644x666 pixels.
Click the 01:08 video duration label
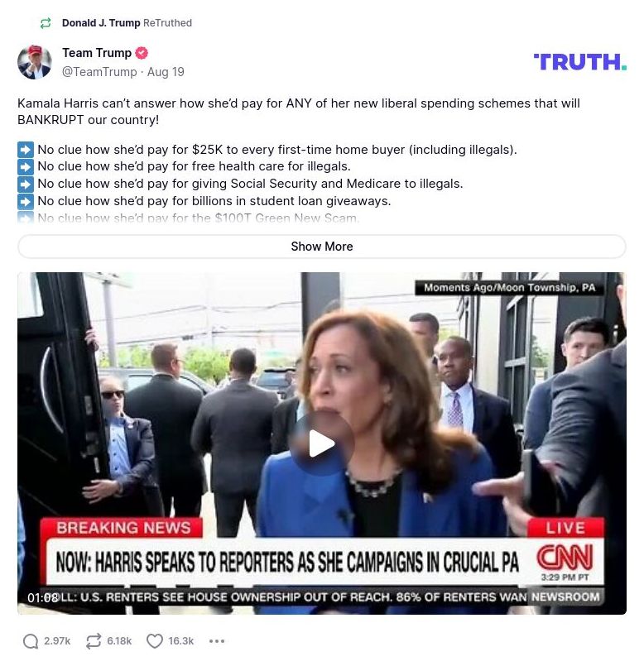[x=42, y=597]
